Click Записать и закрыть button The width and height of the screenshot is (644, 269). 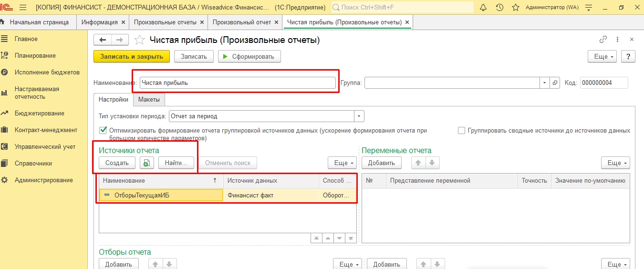coord(132,56)
